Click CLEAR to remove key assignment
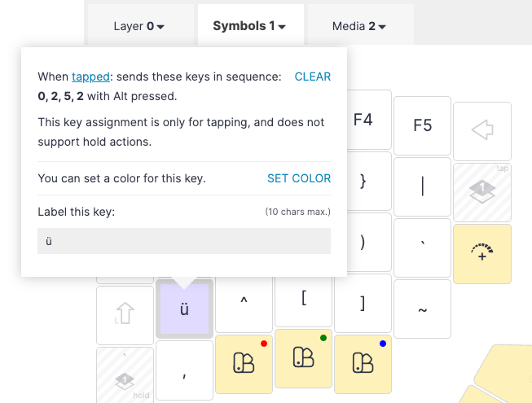This screenshot has height=403, width=532. [x=313, y=77]
